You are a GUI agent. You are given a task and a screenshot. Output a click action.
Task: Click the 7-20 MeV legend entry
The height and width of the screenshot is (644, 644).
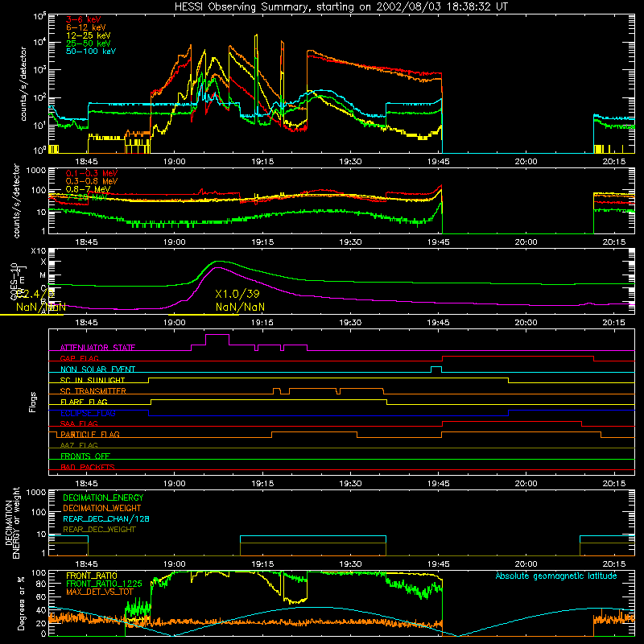tap(86, 197)
